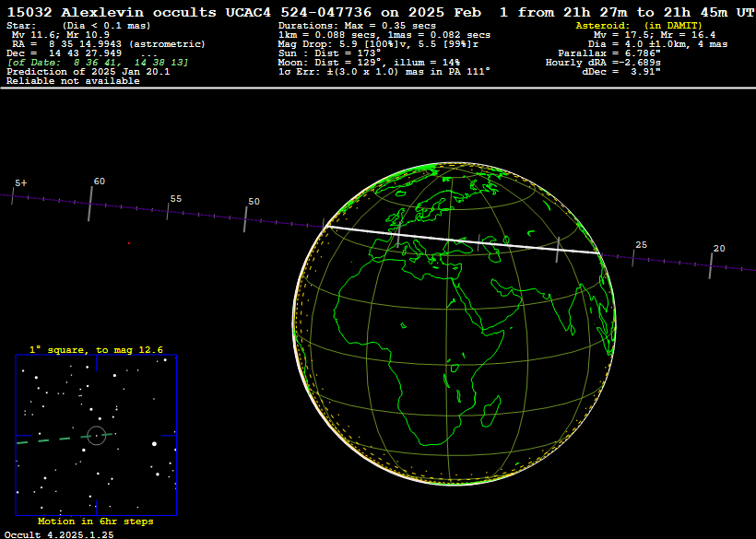Image resolution: width=756 pixels, height=539 pixels.
Task: Click the path time marker labeled 55
Action: [x=168, y=212]
